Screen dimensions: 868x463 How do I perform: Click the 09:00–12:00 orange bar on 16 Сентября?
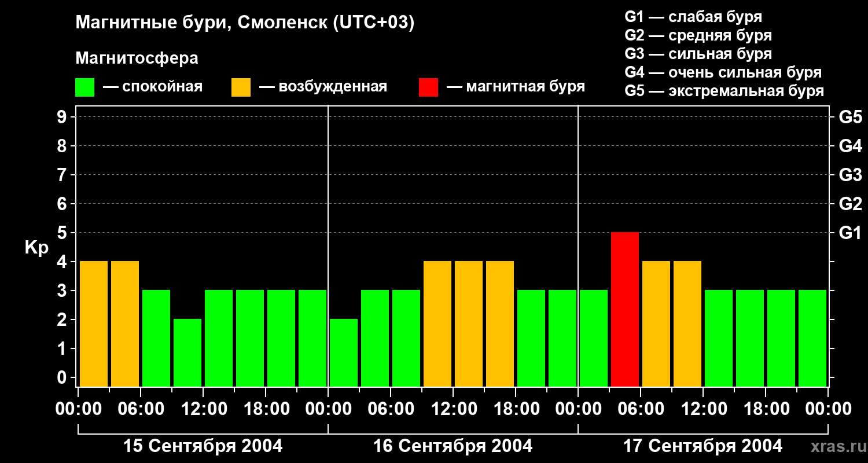pos(437,324)
